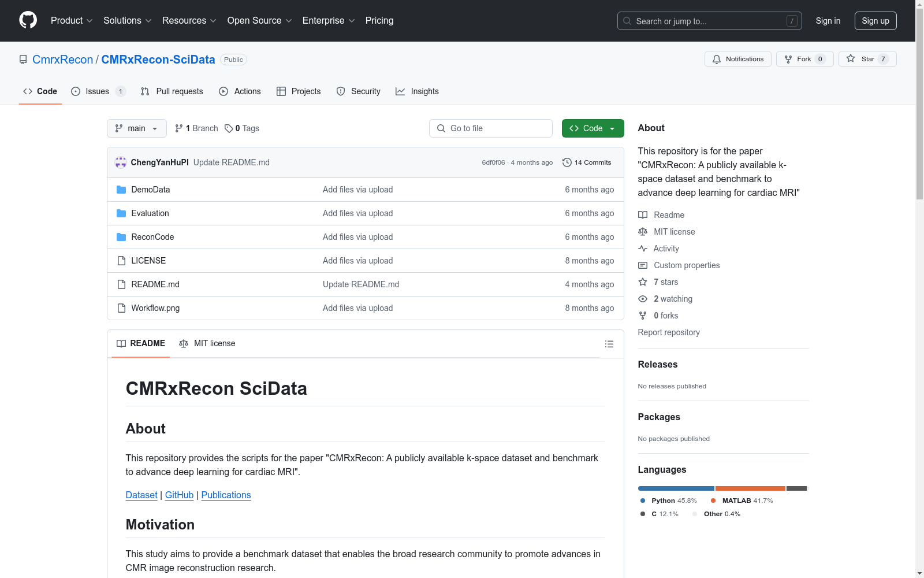This screenshot has width=924, height=578.
Task: Click the ReconCode folder icon
Action: click(121, 237)
